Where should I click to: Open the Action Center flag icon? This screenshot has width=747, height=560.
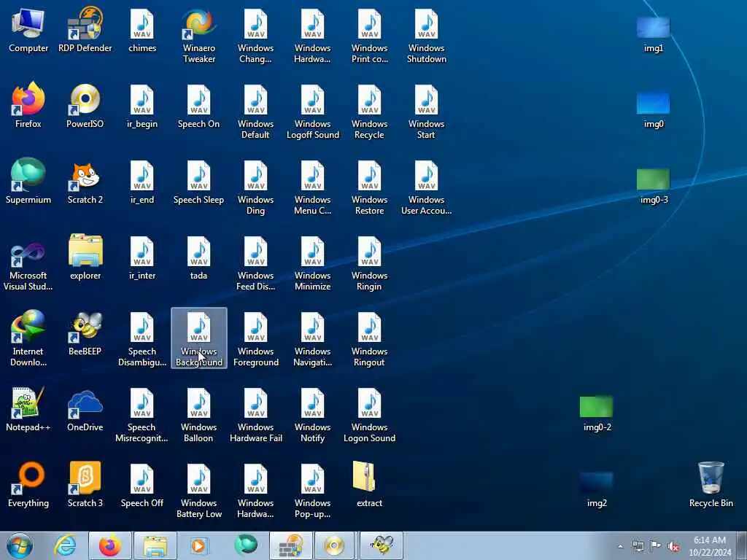[656, 546]
